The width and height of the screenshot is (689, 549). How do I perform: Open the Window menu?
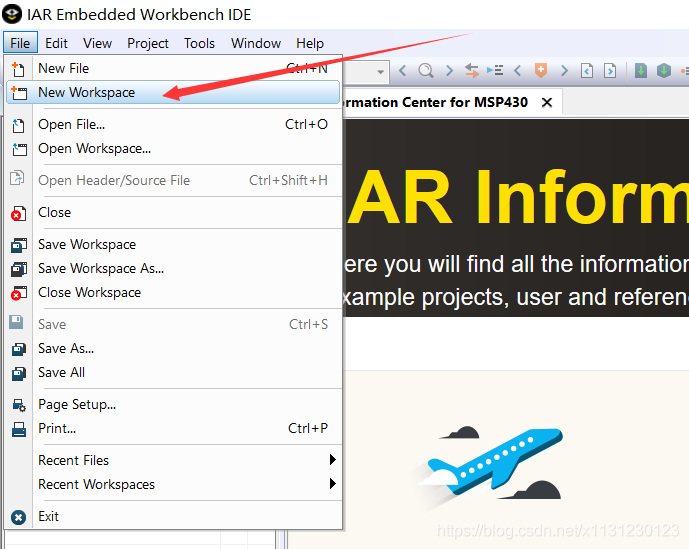coord(256,43)
